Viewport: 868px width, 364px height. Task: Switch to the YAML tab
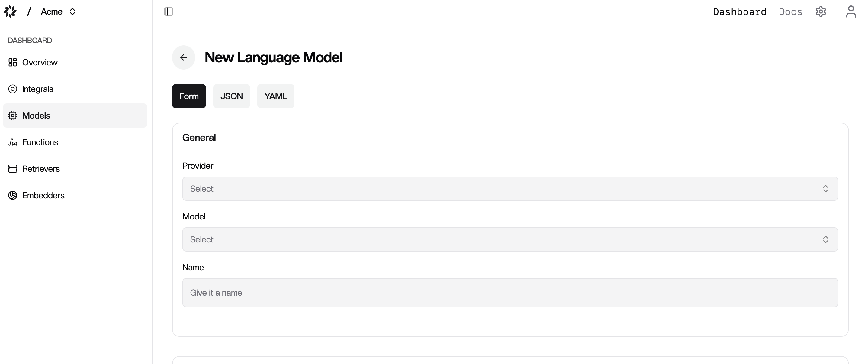[x=276, y=96]
